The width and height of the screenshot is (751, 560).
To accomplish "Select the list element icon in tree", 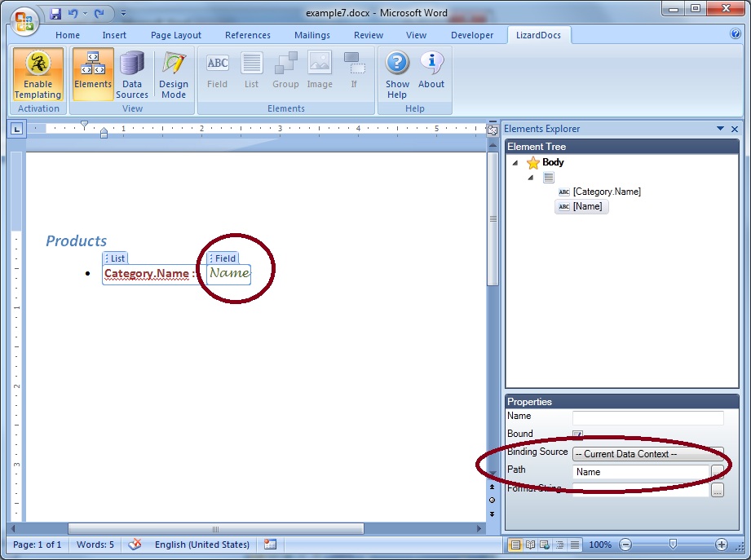I will (549, 178).
